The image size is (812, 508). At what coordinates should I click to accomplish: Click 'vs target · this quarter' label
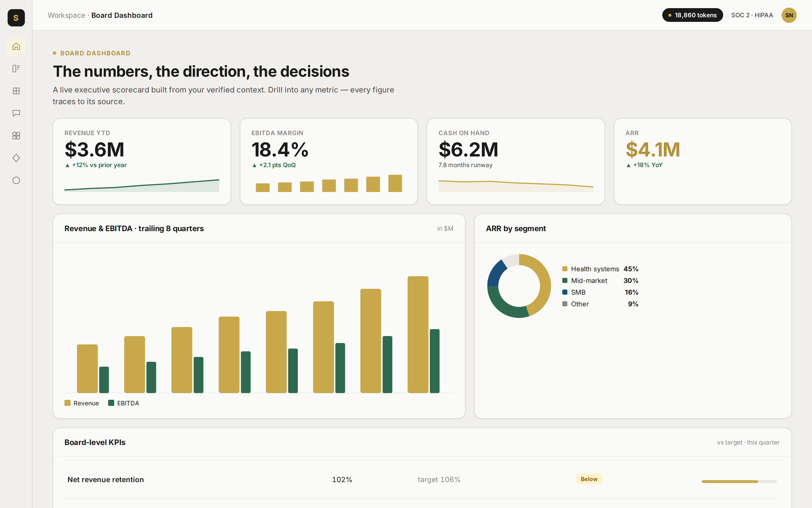pyautogui.click(x=748, y=442)
